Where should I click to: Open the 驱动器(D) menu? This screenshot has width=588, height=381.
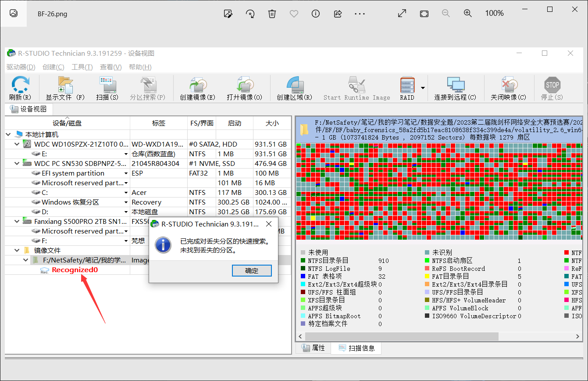click(x=21, y=67)
